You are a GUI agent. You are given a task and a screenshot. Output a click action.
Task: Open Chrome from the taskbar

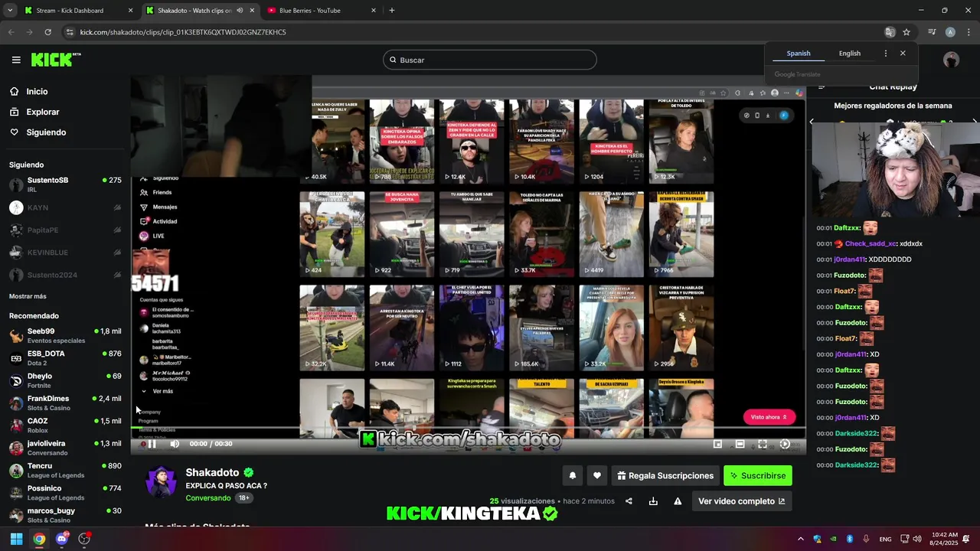(x=39, y=539)
